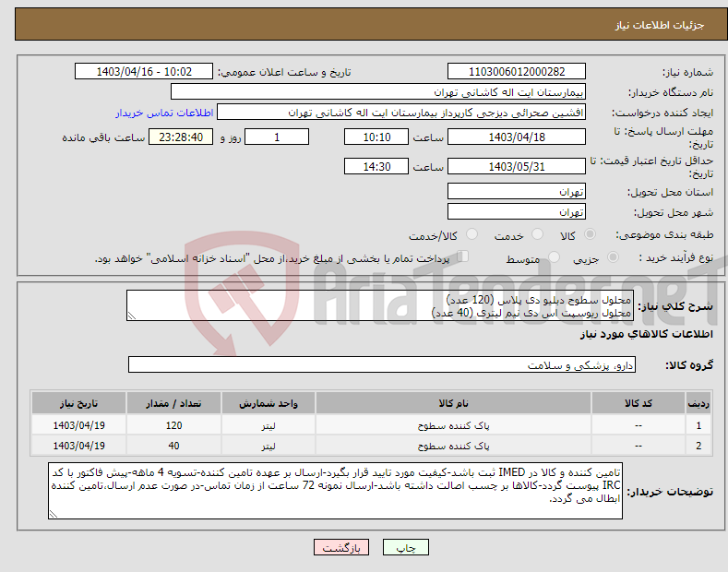The width and height of the screenshot is (728, 572).
Task: Click the نام کالا column header
Action: pos(453,403)
